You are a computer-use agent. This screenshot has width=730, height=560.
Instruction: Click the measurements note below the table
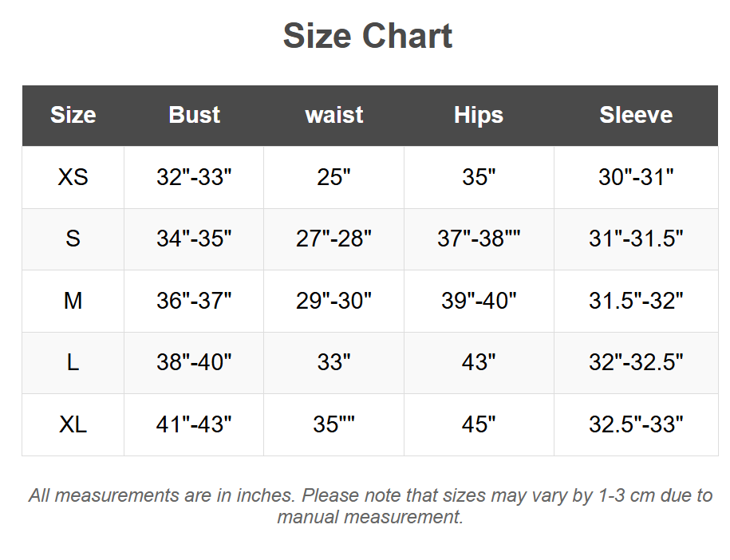pos(370,506)
